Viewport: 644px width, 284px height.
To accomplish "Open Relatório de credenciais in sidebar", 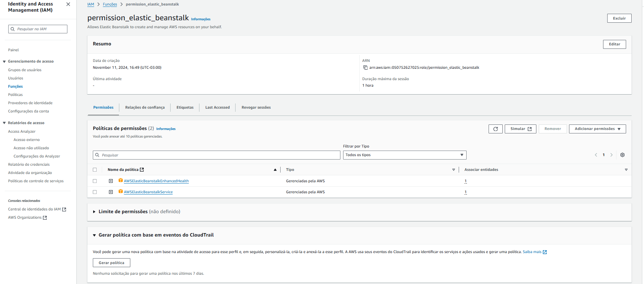I will pos(29,165).
